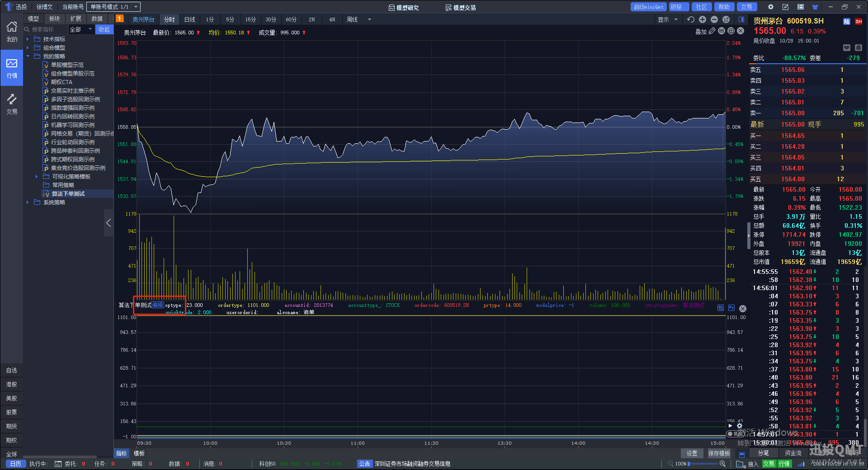Click the 日历 status bar button
This screenshot has height=470, width=868.
pos(15,464)
